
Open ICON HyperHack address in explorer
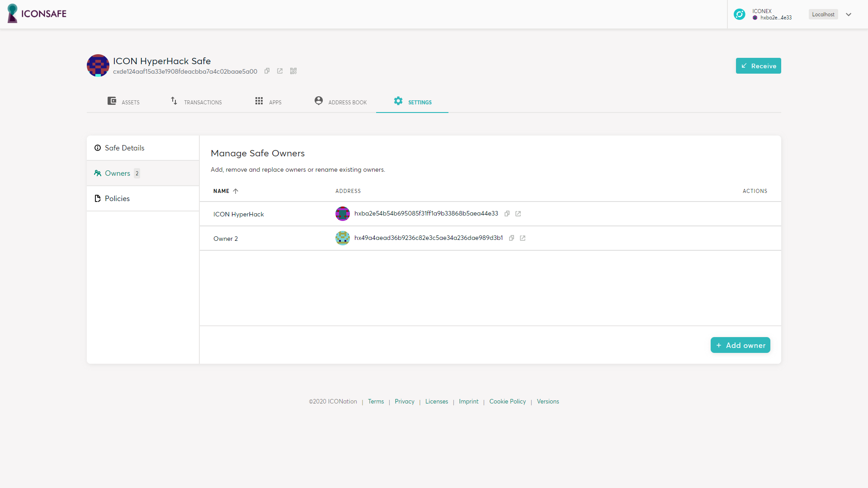(x=518, y=214)
